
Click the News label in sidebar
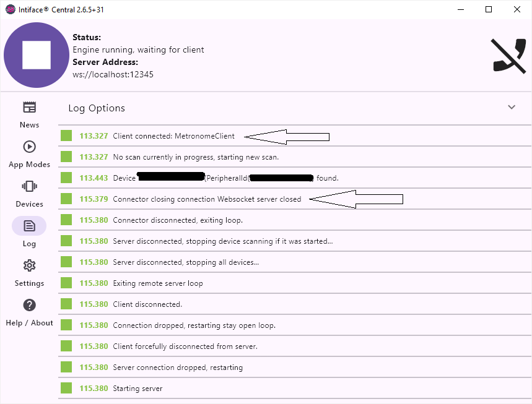click(30, 125)
